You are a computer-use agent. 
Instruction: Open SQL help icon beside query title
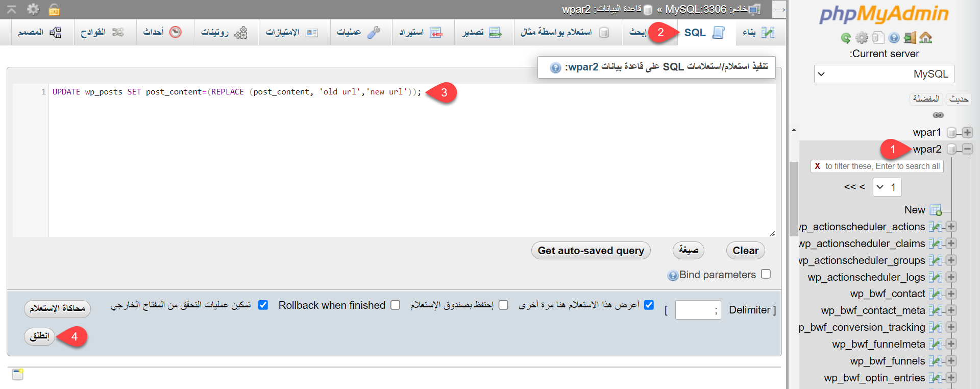tap(555, 68)
